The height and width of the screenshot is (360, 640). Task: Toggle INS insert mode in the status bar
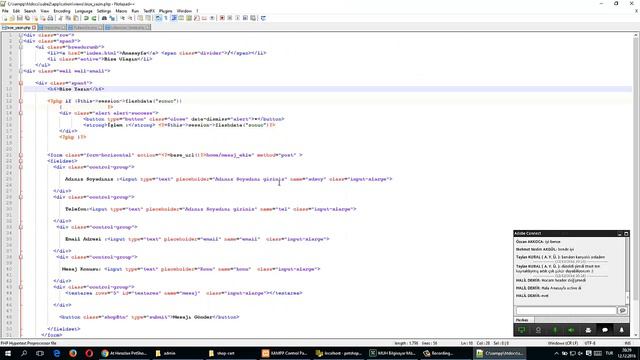coord(628,343)
